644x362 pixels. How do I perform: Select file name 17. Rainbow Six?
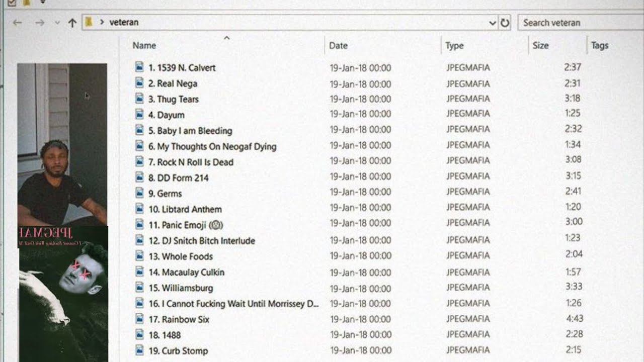(x=179, y=319)
